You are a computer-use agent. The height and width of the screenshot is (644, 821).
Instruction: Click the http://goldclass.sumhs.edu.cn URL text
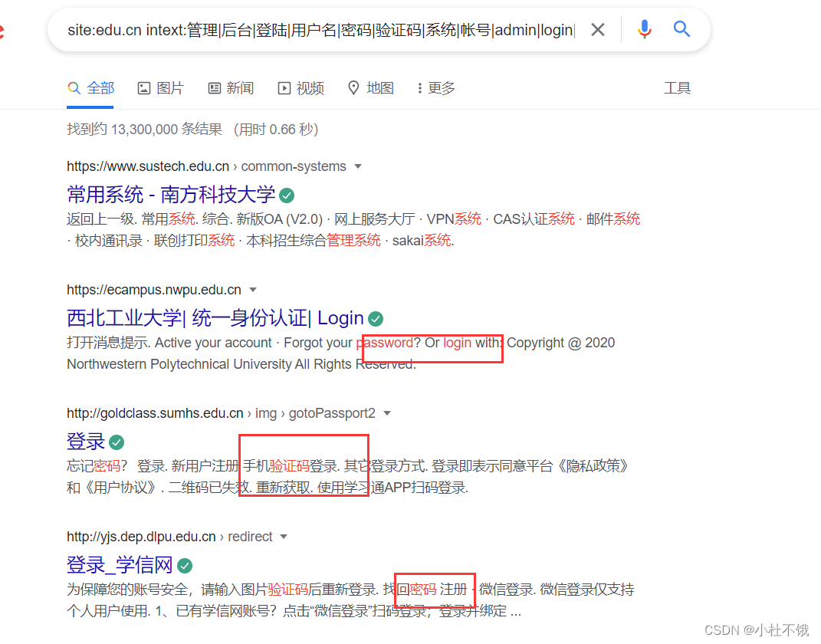155,414
